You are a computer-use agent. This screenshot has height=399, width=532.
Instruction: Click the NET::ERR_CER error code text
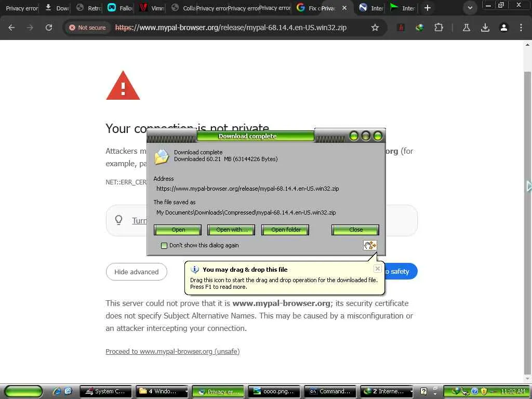126,182
